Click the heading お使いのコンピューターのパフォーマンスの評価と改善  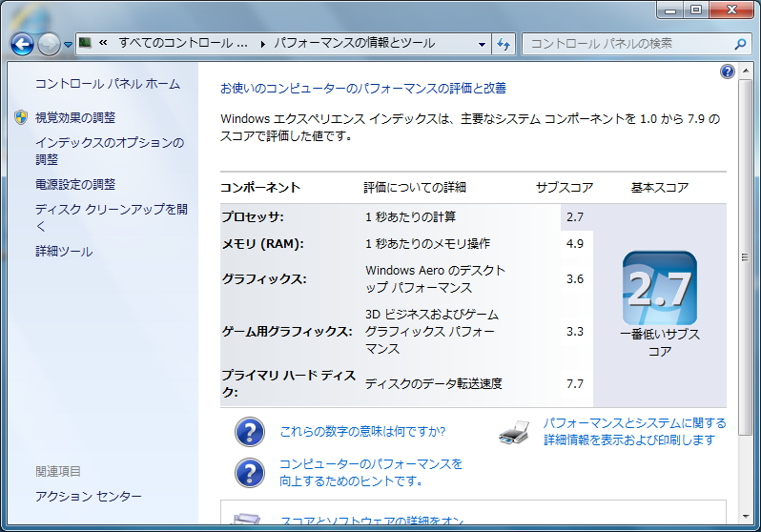pos(363,89)
